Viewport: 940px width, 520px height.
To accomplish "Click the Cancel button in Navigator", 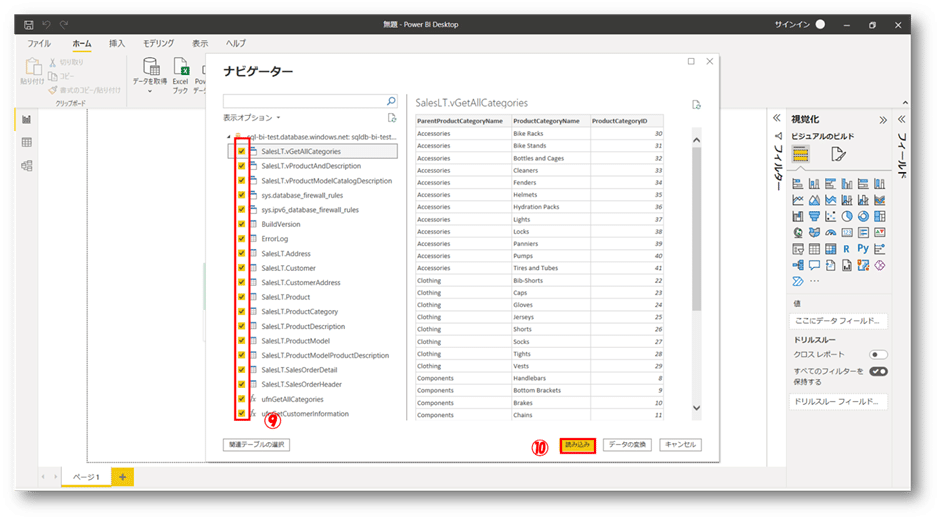I will click(680, 445).
